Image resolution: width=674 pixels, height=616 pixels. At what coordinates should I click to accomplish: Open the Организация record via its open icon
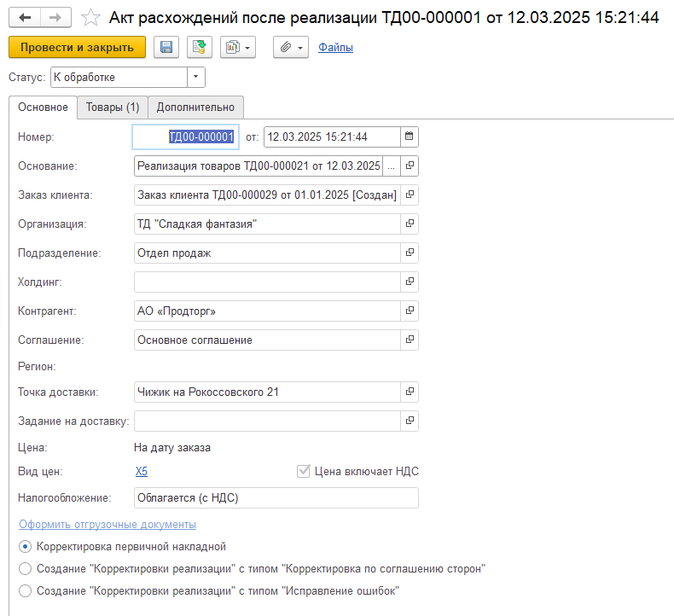click(x=410, y=224)
